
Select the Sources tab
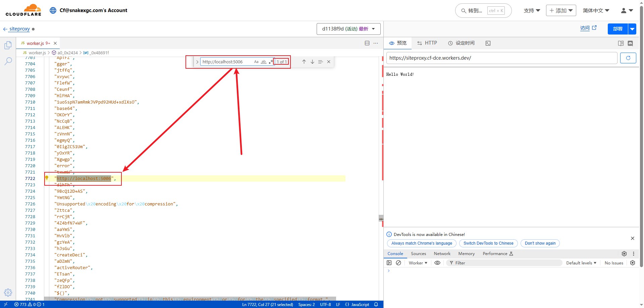(x=418, y=254)
